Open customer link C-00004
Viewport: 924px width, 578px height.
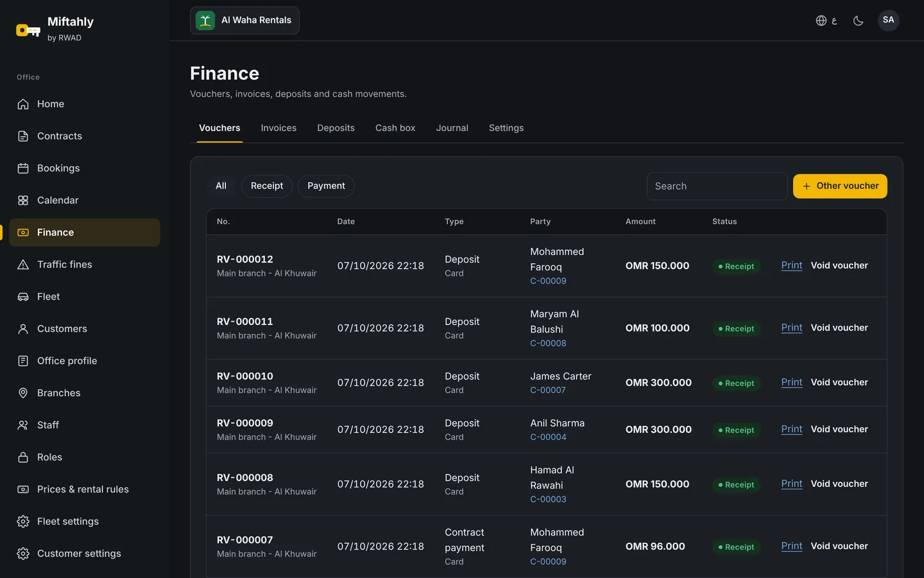click(x=548, y=437)
